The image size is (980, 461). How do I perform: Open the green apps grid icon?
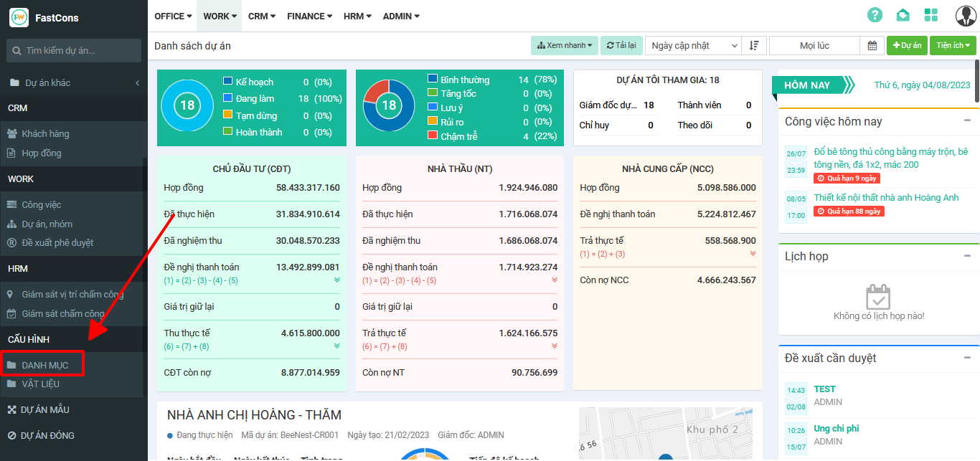(931, 15)
